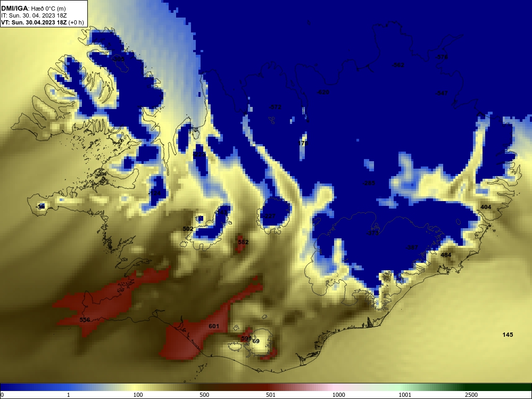Image resolution: width=532 pixels, height=399 pixels.
Task: Click the legend label 500
Action: point(204,395)
